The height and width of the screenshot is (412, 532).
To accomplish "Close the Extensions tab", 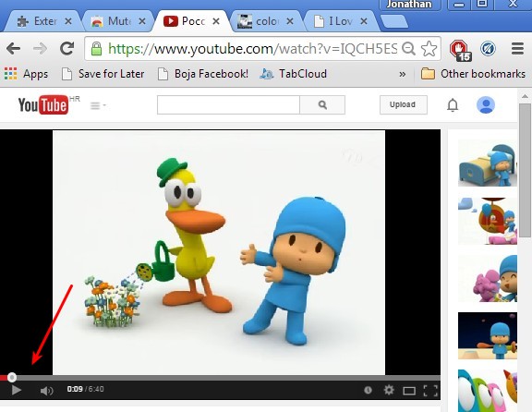I will click(68, 21).
